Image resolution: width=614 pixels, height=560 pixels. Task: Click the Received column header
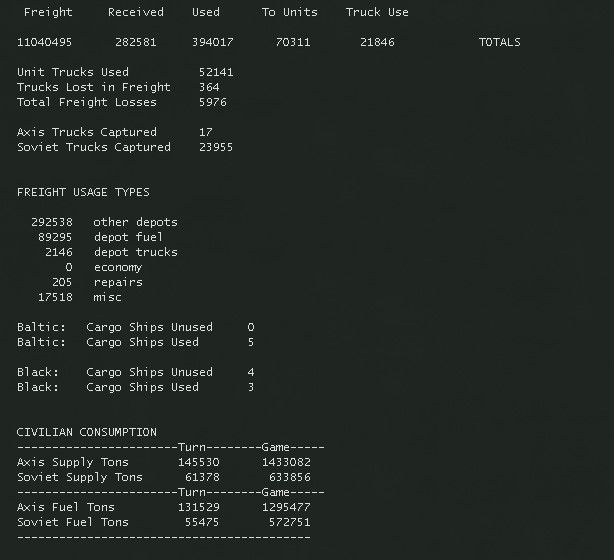tap(135, 12)
